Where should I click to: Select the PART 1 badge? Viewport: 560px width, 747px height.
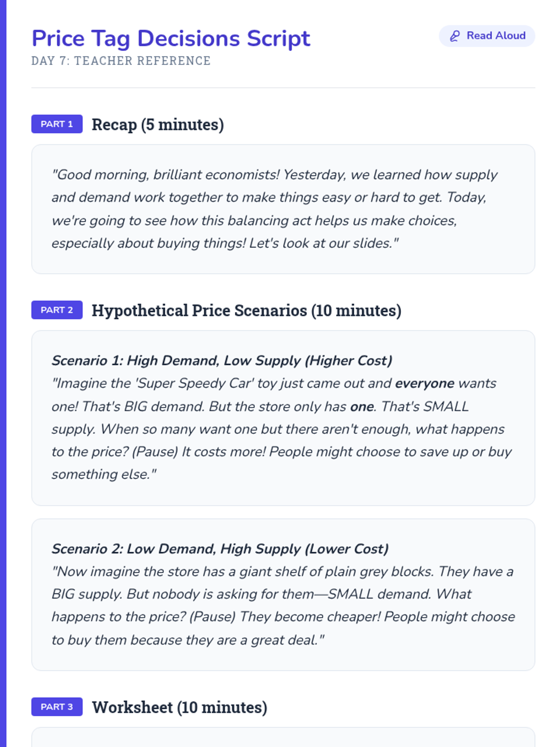click(x=57, y=124)
